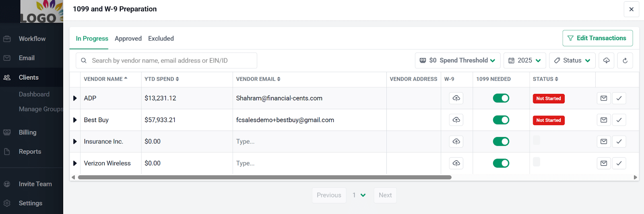Close the 1099 and W-9 Preparation dialog

pyautogui.click(x=631, y=9)
